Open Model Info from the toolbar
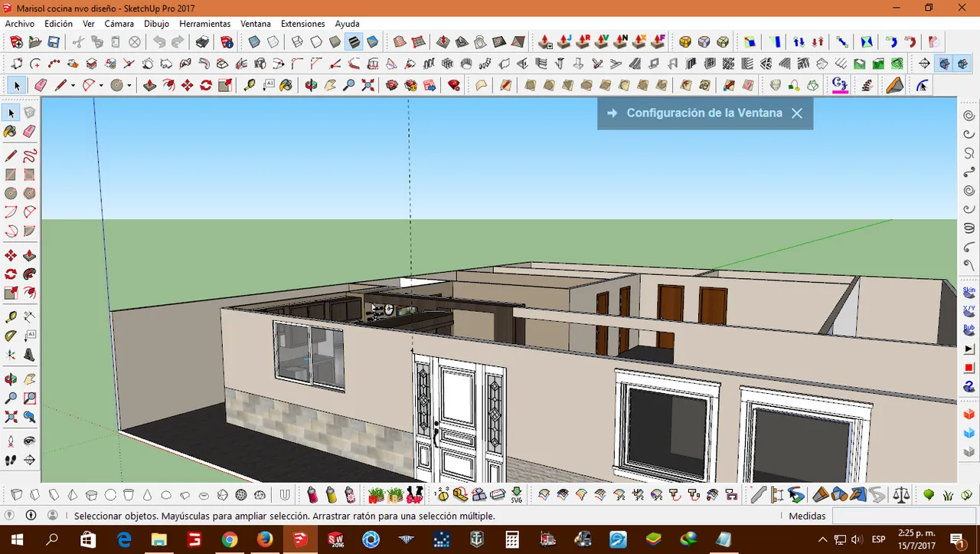The height and width of the screenshot is (554, 980). click(x=227, y=42)
